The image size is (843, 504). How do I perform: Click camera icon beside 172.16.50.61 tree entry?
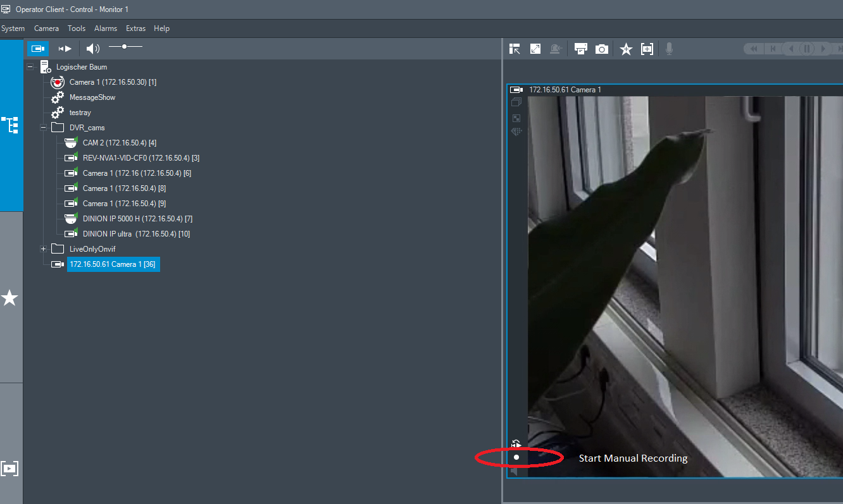point(58,264)
